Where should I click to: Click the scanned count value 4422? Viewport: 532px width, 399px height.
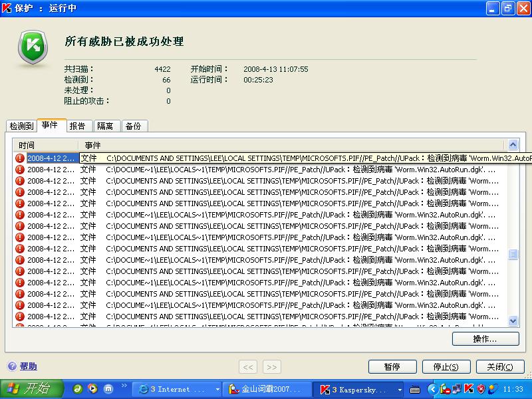point(162,69)
